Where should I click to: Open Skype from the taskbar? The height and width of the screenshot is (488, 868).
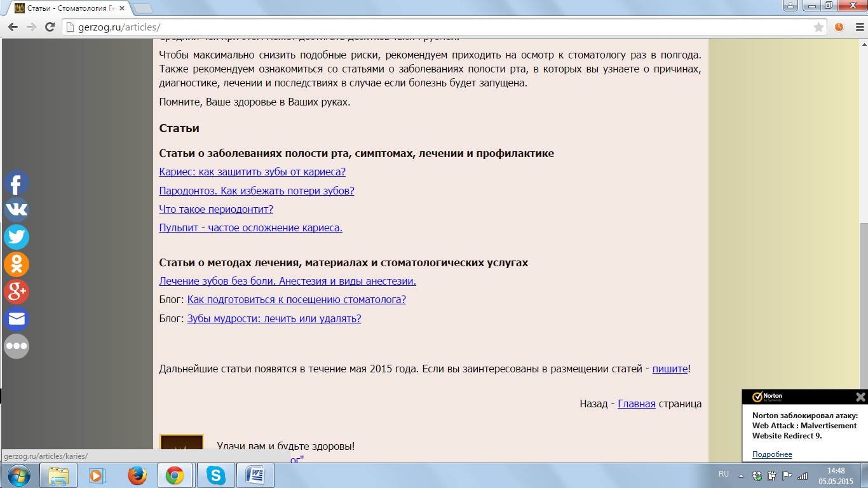(x=215, y=475)
